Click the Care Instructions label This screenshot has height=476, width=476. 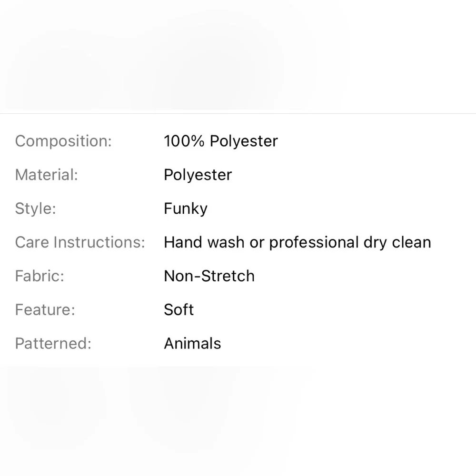(x=79, y=242)
